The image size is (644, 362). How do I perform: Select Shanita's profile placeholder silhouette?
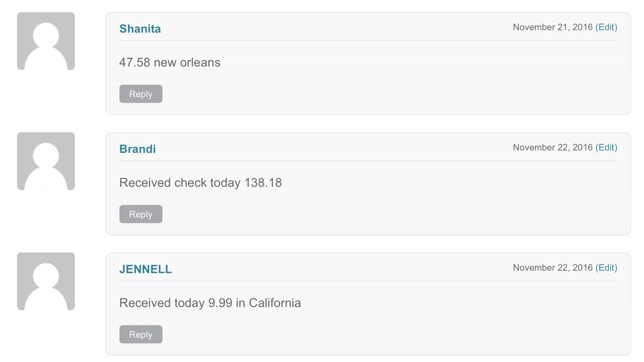(x=45, y=41)
